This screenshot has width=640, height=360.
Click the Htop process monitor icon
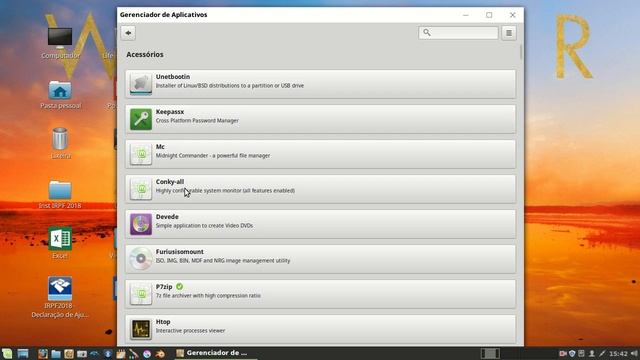point(141,329)
